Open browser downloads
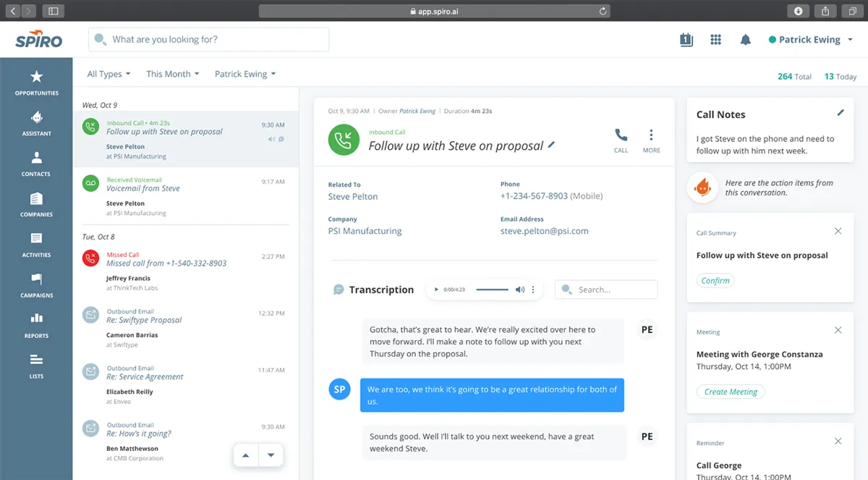The height and width of the screenshot is (480, 868). coord(798,11)
